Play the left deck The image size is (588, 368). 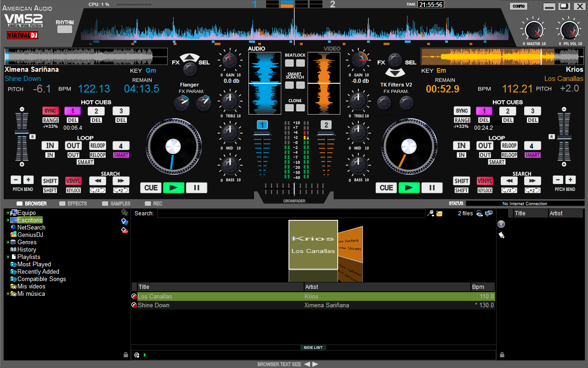pos(174,188)
